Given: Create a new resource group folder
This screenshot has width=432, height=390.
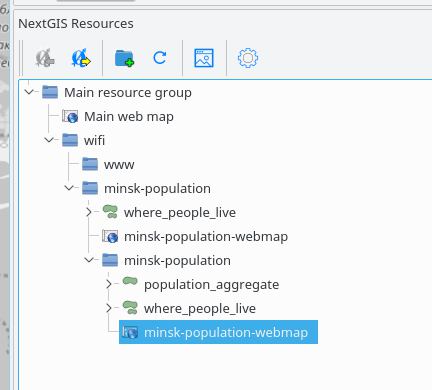Looking at the screenshot, I should click(124, 58).
